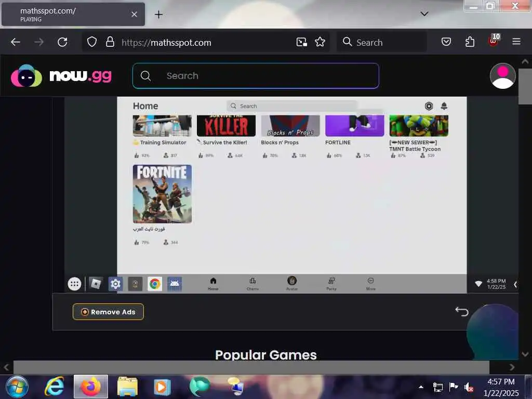The image size is (532, 399).
Task: Select the Home tab in Roblox
Action: [x=213, y=284]
